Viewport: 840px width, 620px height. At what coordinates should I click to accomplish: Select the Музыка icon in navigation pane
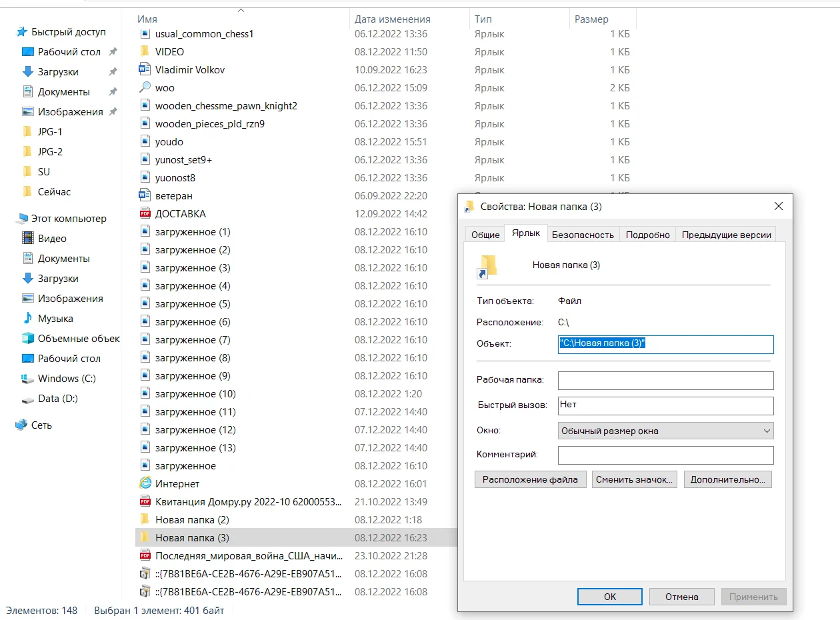pyautogui.click(x=28, y=319)
